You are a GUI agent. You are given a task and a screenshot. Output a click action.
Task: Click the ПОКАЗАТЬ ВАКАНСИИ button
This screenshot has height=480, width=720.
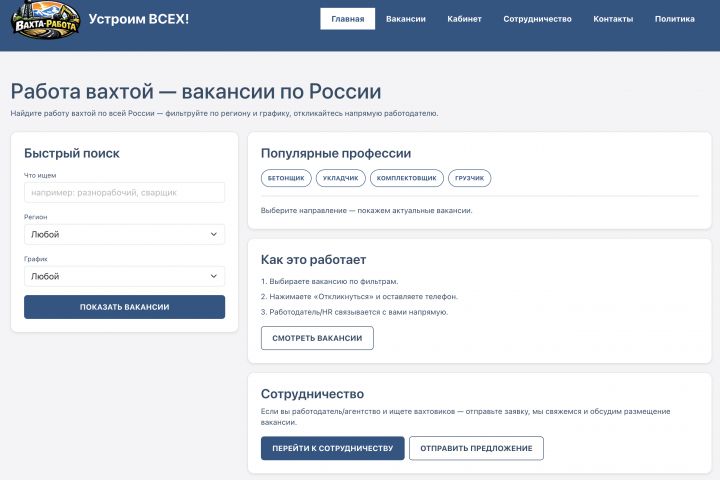pos(124,307)
